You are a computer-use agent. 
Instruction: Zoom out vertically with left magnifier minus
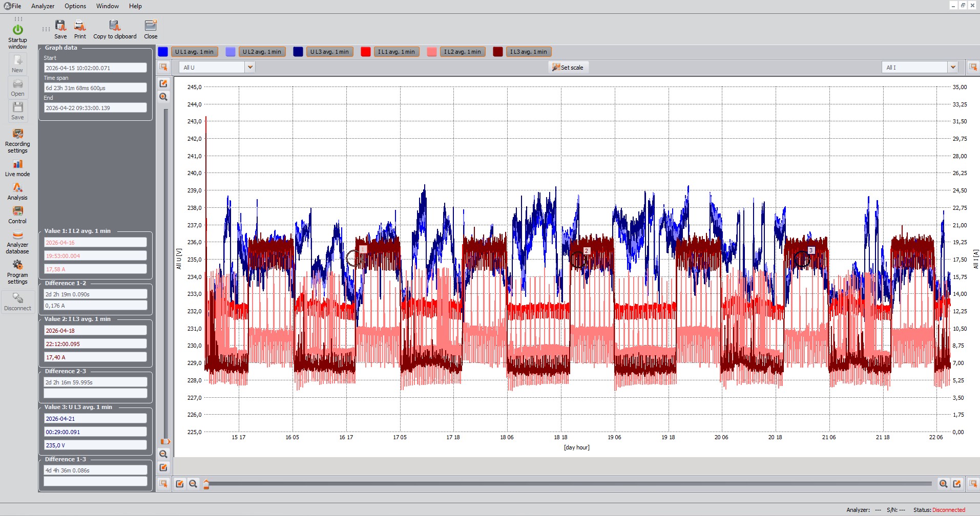(163, 454)
